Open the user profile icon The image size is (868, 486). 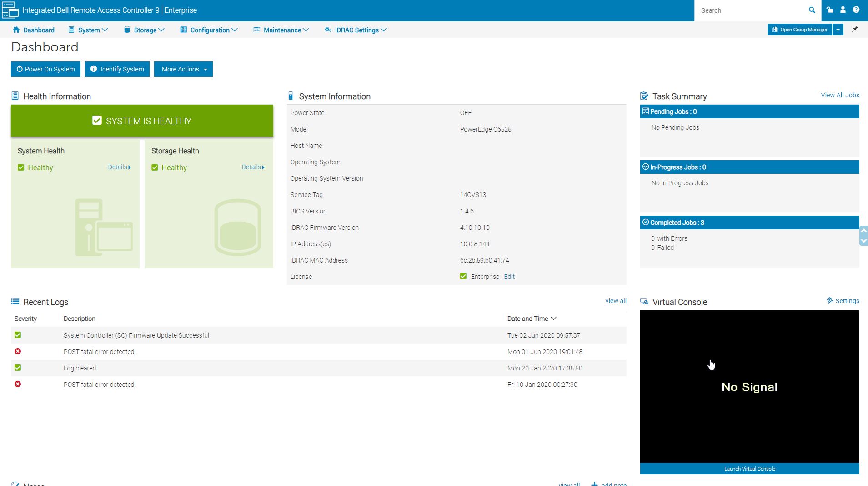(843, 10)
